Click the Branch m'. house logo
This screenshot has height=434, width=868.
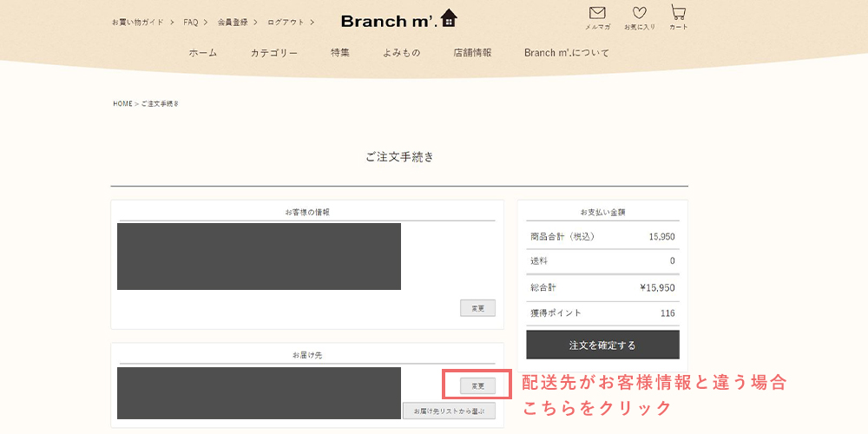(398, 20)
